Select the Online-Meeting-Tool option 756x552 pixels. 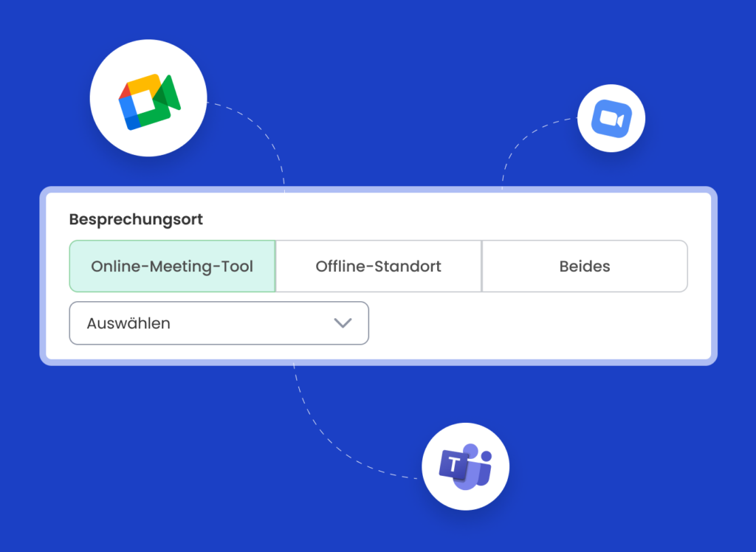click(172, 266)
